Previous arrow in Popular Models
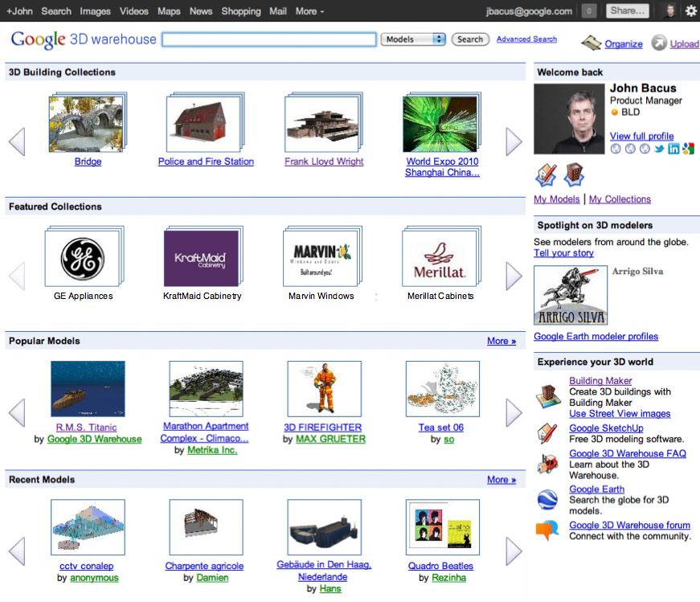This screenshot has height=602, width=700. pyautogui.click(x=17, y=412)
